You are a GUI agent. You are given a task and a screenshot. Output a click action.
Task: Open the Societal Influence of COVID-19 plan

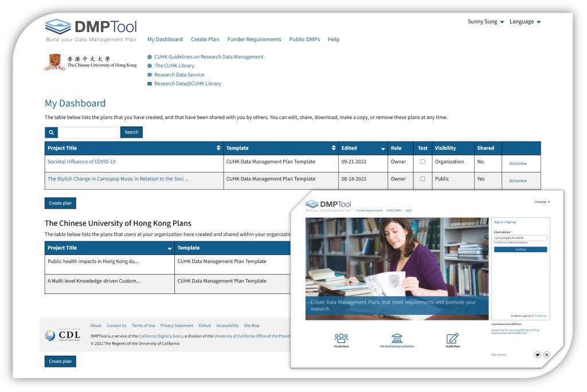pos(81,162)
